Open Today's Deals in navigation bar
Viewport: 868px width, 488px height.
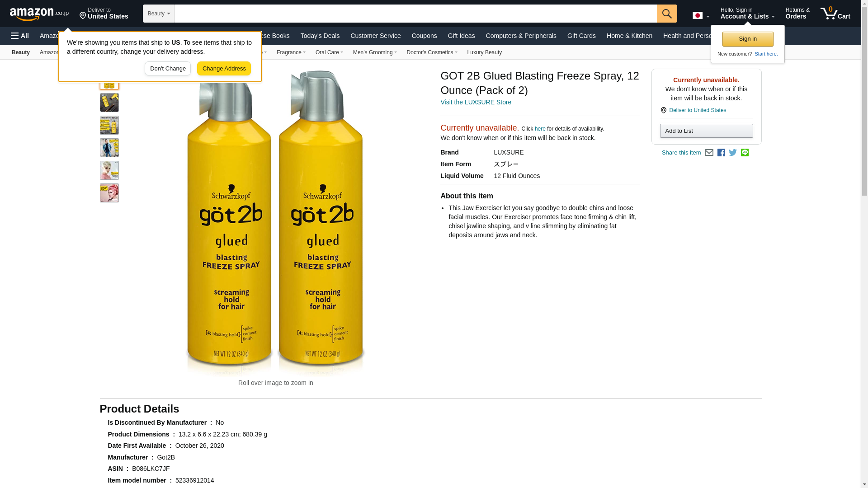tap(320, 36)
